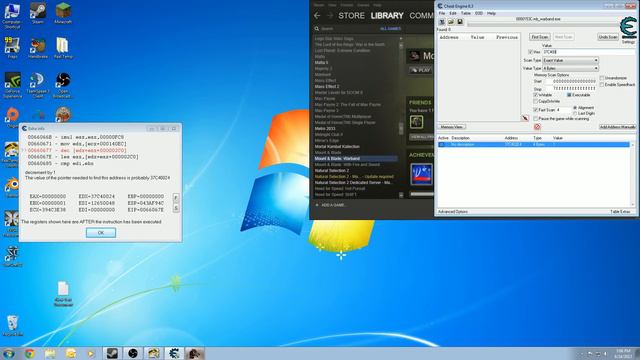Select Natural Selection 2 in Steam list
This screenshot has height=360, width=640.
pyautogui.click(x=332, y=171)
